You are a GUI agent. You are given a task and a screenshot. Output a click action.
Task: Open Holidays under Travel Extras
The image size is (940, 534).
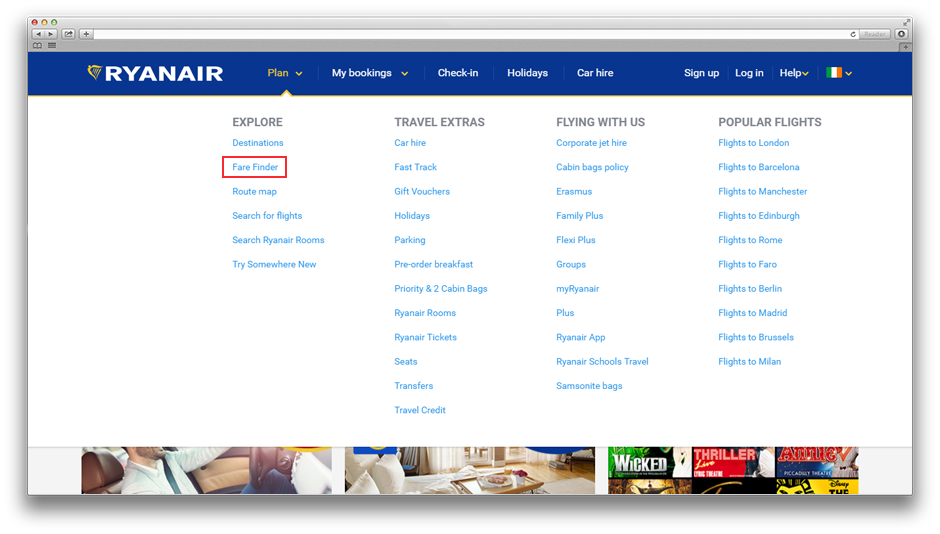[412, 216]
